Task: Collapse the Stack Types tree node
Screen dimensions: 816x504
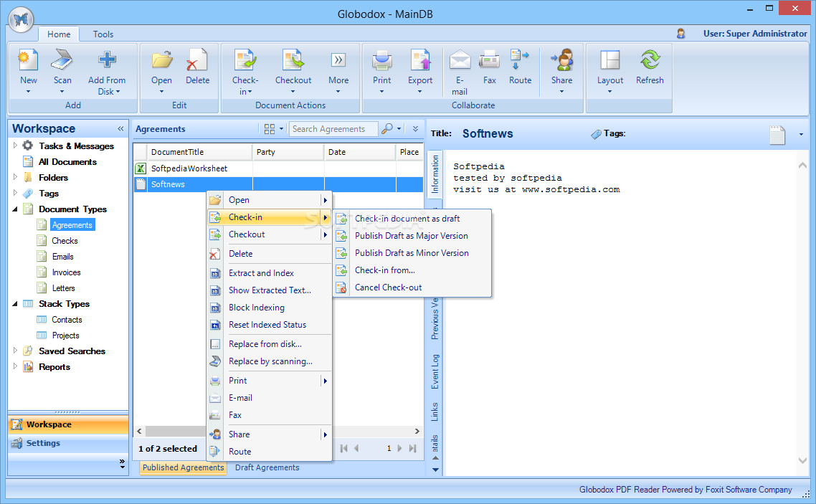Action: pyautogui.click(x=15, y=304)
